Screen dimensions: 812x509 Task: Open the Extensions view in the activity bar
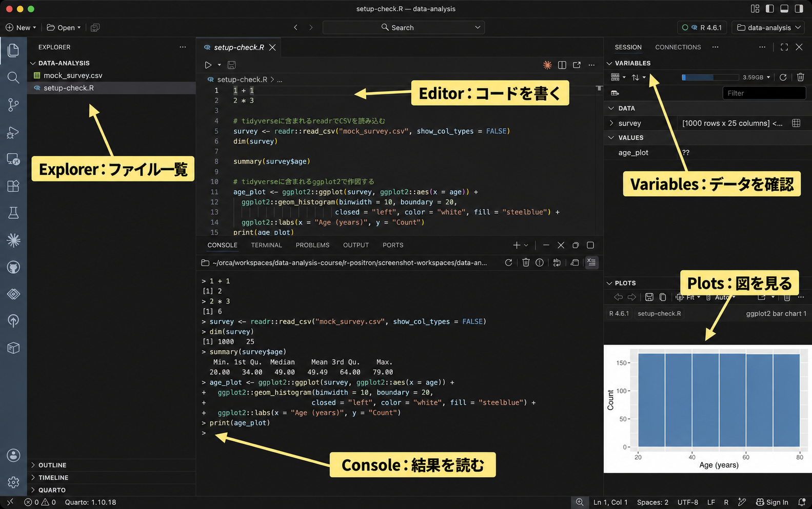click(x=13, y=186)
